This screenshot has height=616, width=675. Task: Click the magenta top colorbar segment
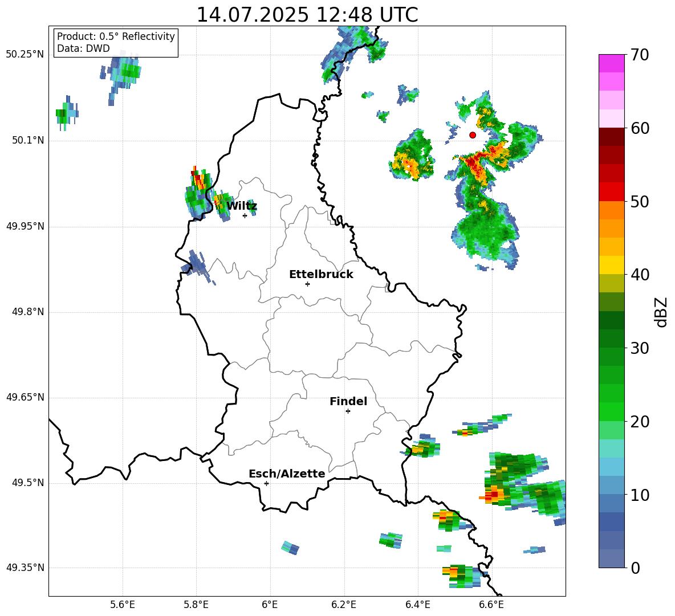pos(611,63)
